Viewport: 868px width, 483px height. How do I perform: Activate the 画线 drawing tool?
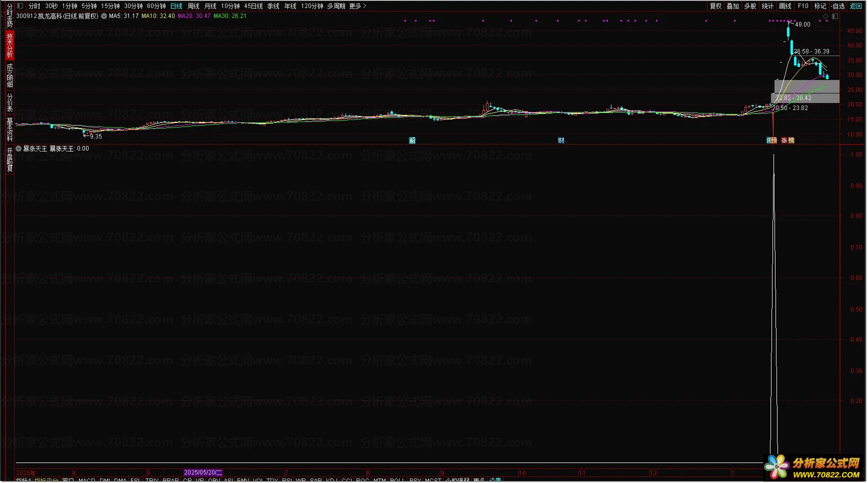[785, 6]
